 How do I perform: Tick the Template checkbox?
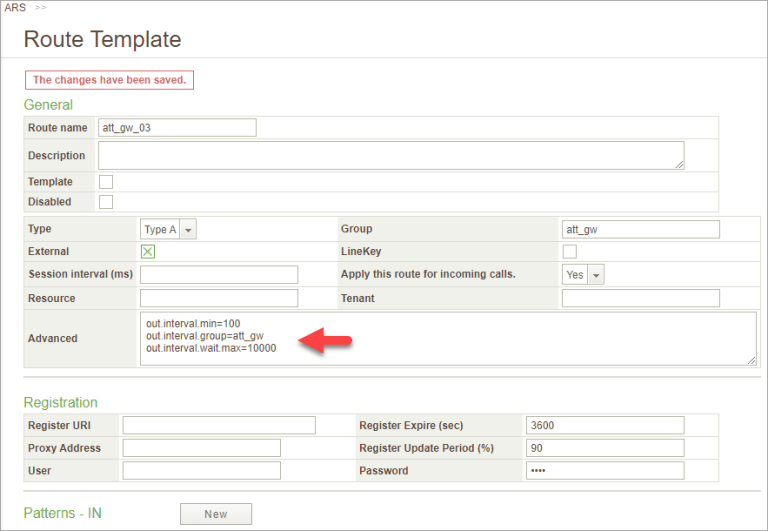106,182
